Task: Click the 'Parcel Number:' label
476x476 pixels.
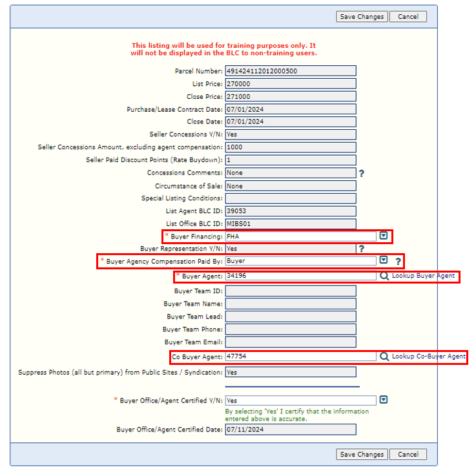Action: tap(198, 71)
